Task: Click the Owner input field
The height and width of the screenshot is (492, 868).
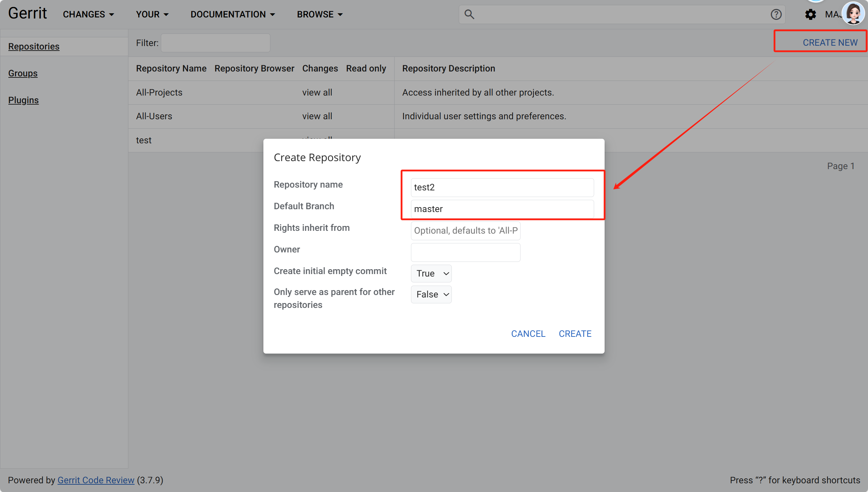Action: pyautogui.click(x=465, y=252)
